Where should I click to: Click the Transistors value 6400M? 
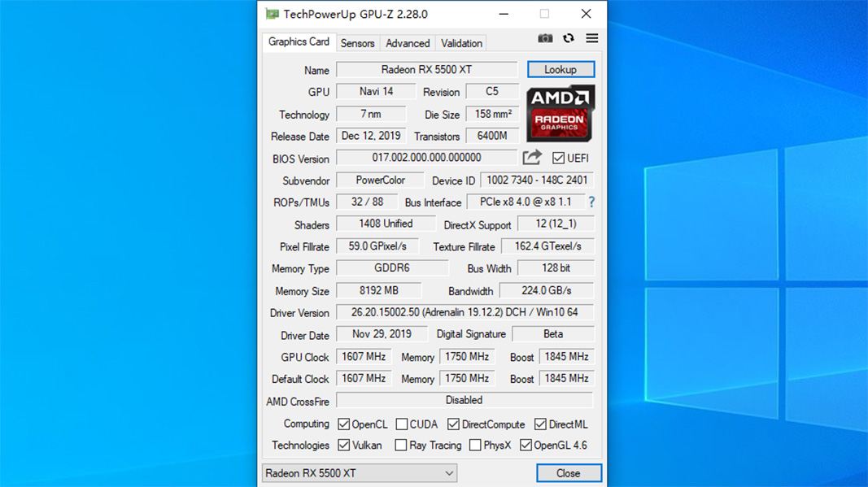tap(492, 136)
